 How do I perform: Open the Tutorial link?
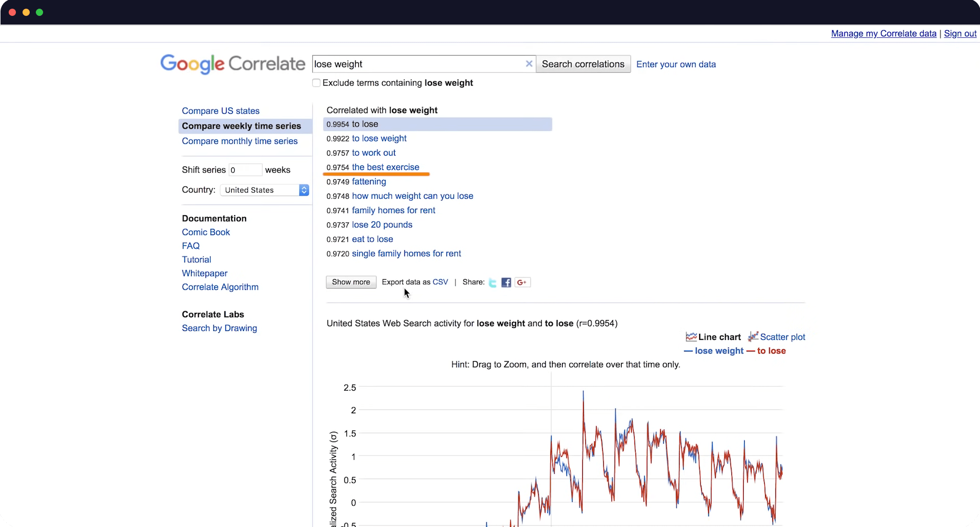point(196,260)
